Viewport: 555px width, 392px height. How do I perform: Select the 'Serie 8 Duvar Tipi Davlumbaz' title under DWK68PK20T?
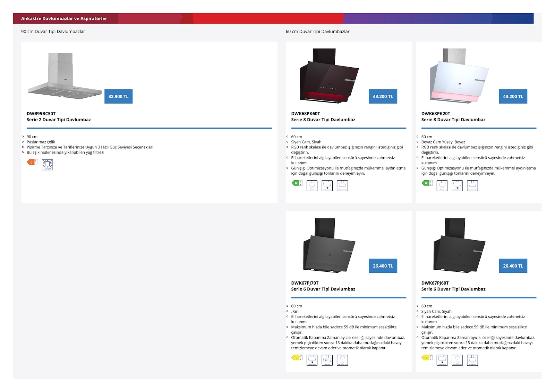click(453, 120)
